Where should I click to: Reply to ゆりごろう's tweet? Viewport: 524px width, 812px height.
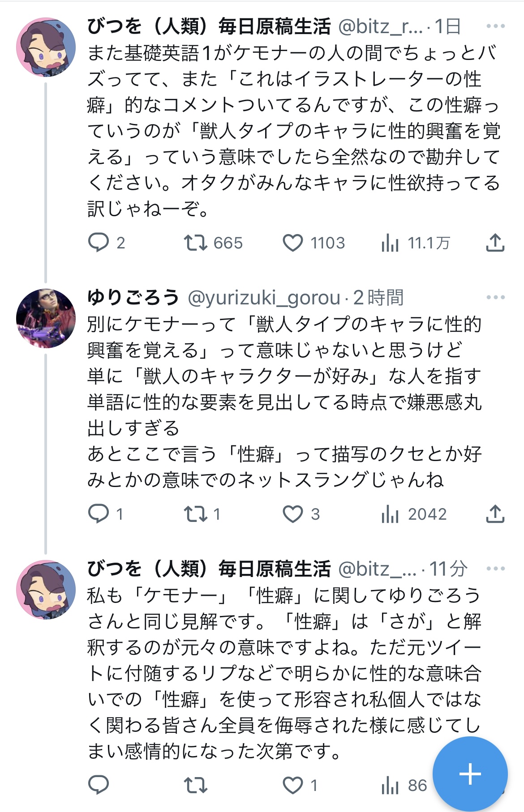coord(99,514)
